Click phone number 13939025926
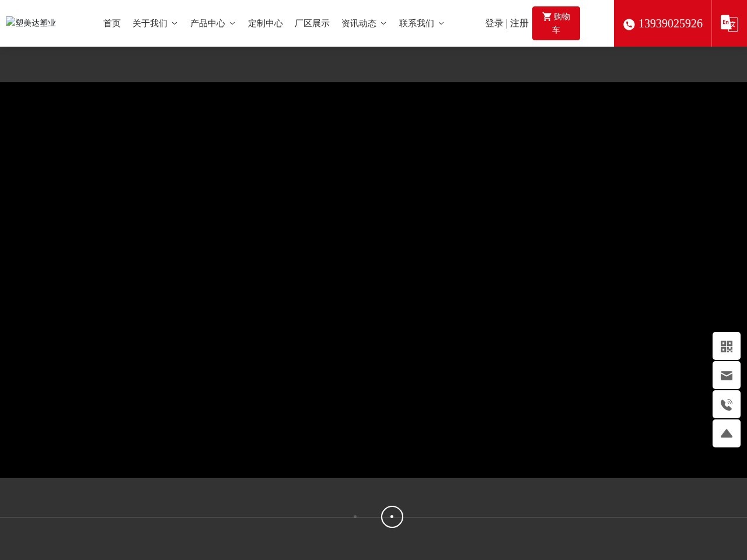This screenshot has height=560, width=747. 671,23
